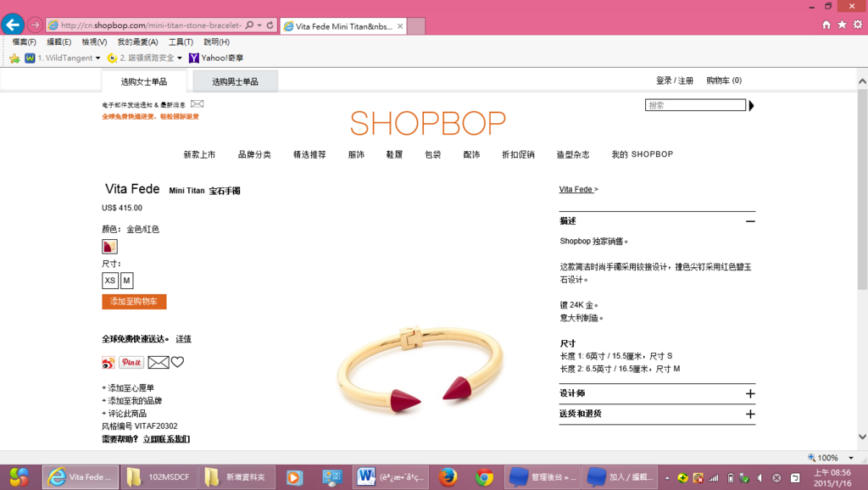Switch to 选购女士单品 tab
The image size is (868, 490).
(144, 81)
